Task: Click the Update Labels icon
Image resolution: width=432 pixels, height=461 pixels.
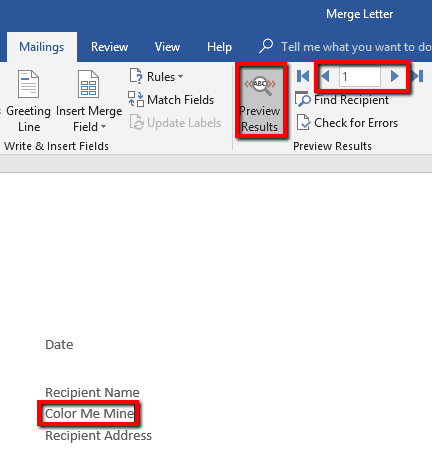Action: click(136, 122)
